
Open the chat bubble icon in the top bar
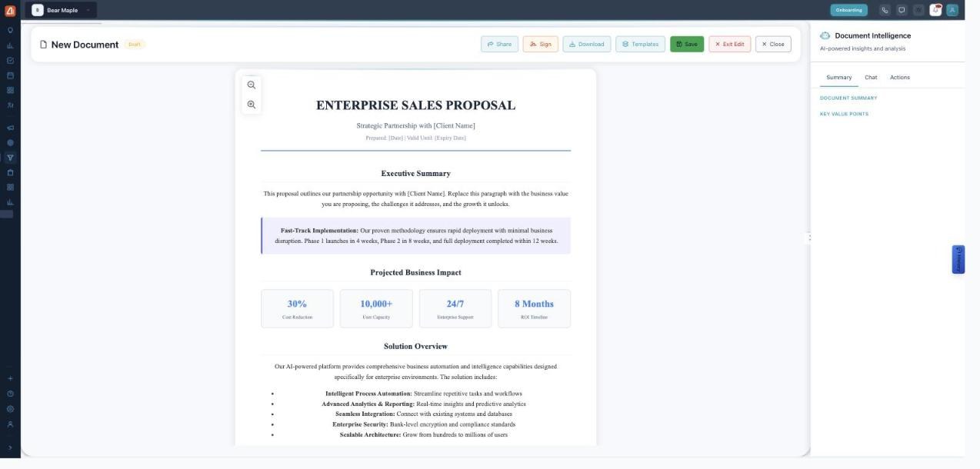point(902,10)
